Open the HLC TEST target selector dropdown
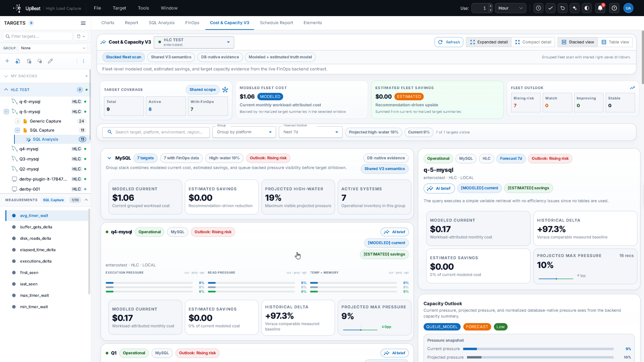Image resolution: width=644 pixels, height=362 pixels. 194,42
